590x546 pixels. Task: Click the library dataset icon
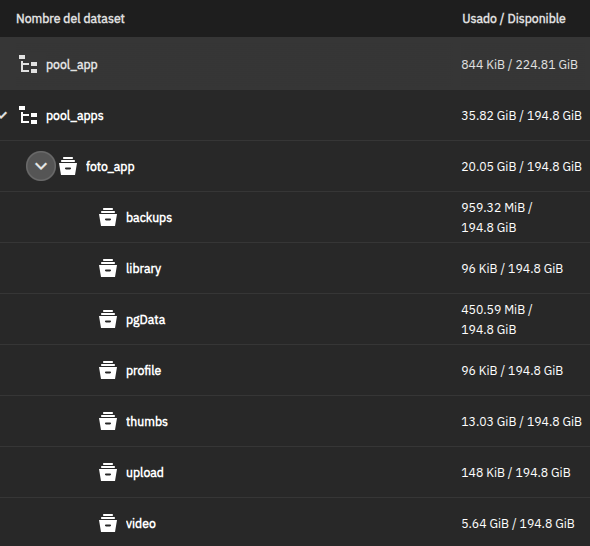point(108,268)
